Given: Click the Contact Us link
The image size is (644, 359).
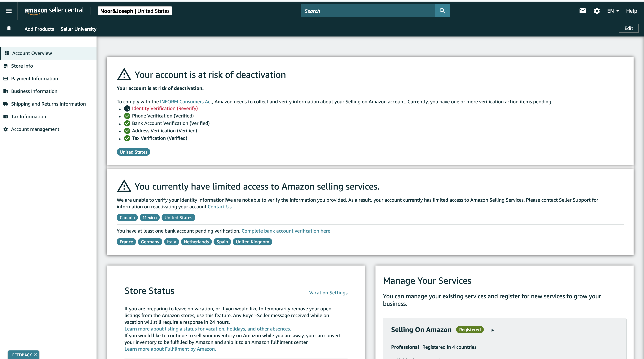Looking at the screenshot, I should tap(220, 207).
